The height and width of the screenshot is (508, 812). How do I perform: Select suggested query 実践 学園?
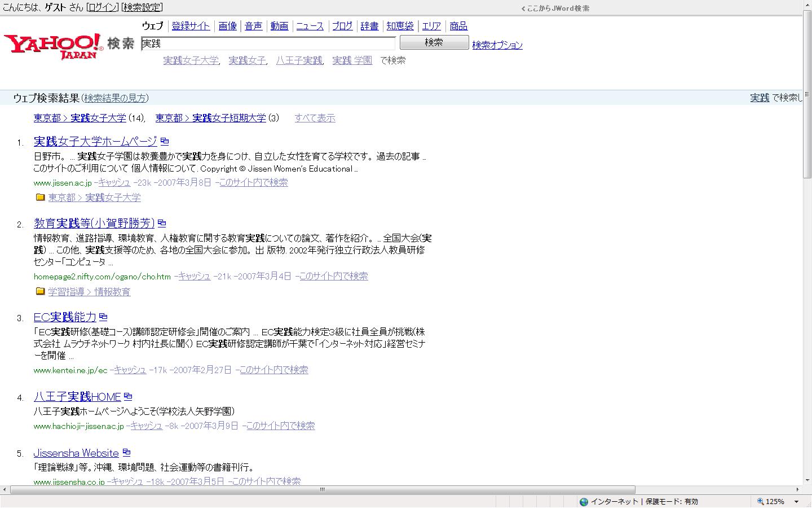pos(352,60)
